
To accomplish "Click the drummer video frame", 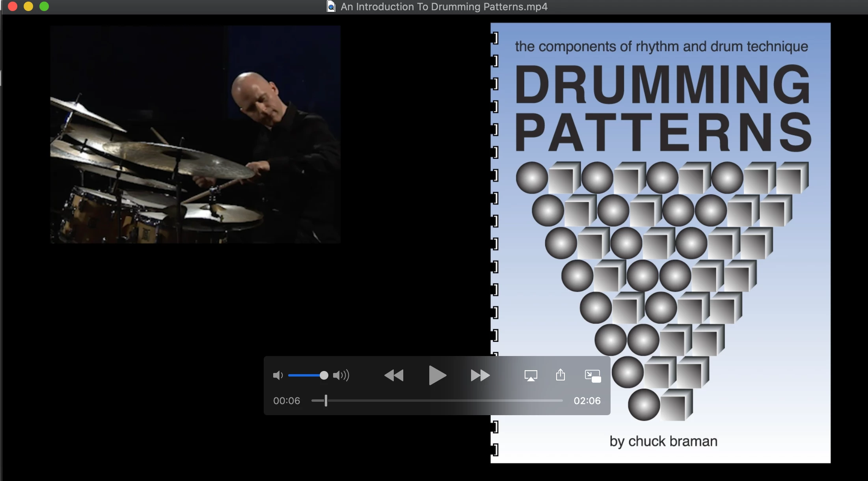I will 195,134.
